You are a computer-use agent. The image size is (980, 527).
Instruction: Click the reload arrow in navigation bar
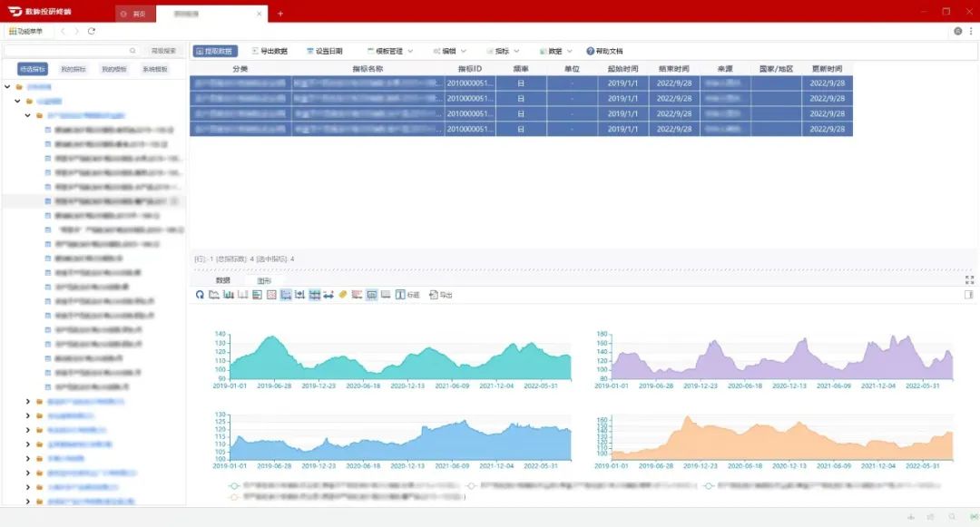coord(92,31)
